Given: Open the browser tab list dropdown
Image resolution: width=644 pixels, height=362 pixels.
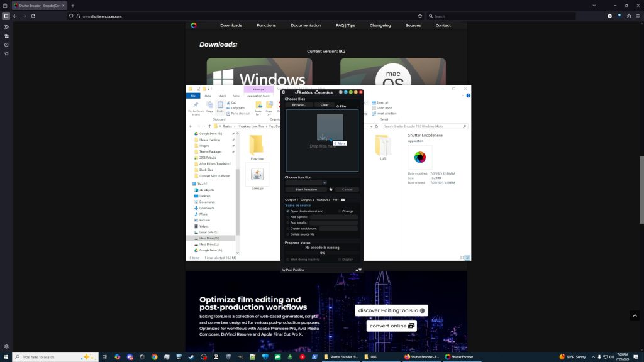Looking at the screenshot, I should [x=594, y=5].
